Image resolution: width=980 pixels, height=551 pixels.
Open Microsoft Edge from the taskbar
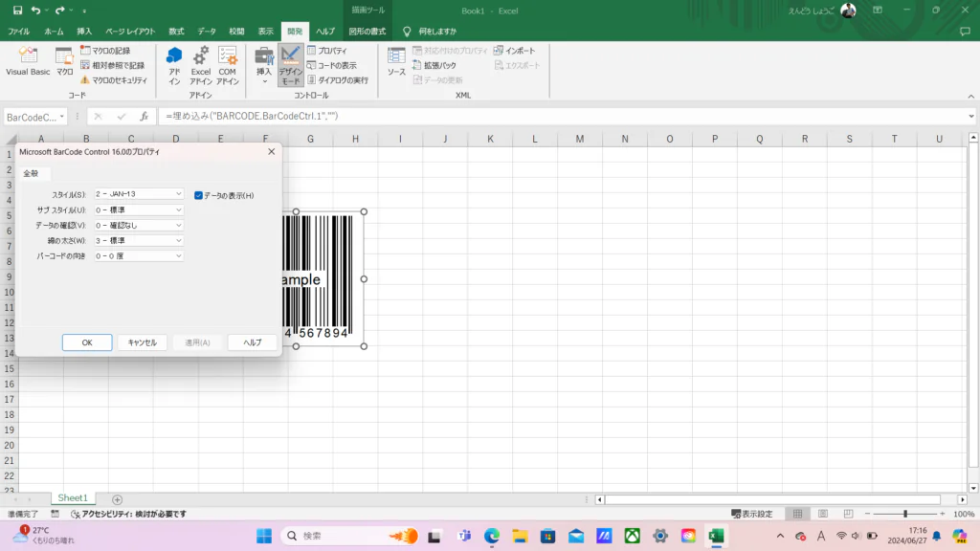coord(492,536)
